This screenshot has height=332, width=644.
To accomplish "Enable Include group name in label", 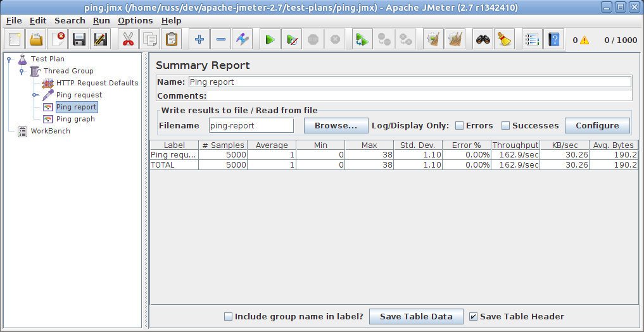I will click(x=229, y=316).
